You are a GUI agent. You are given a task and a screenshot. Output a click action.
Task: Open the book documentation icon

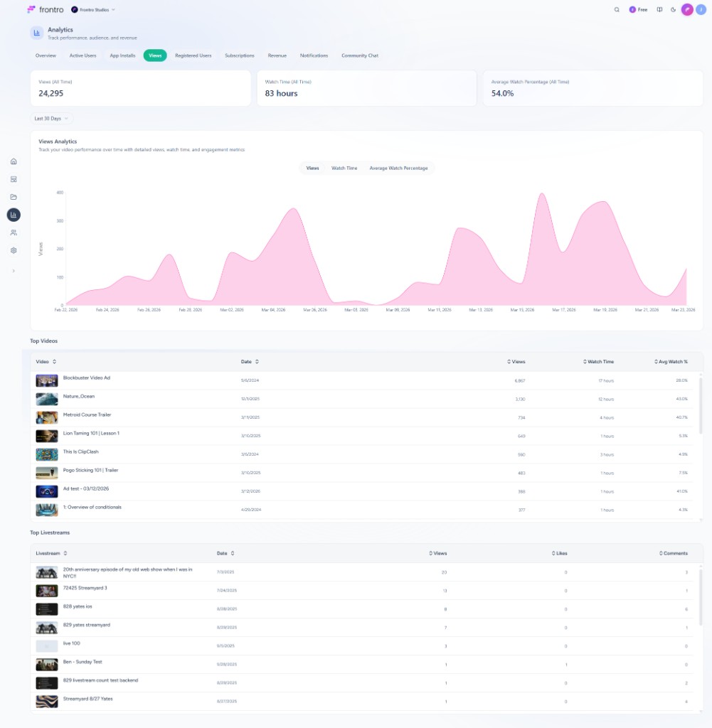[660, 10]
